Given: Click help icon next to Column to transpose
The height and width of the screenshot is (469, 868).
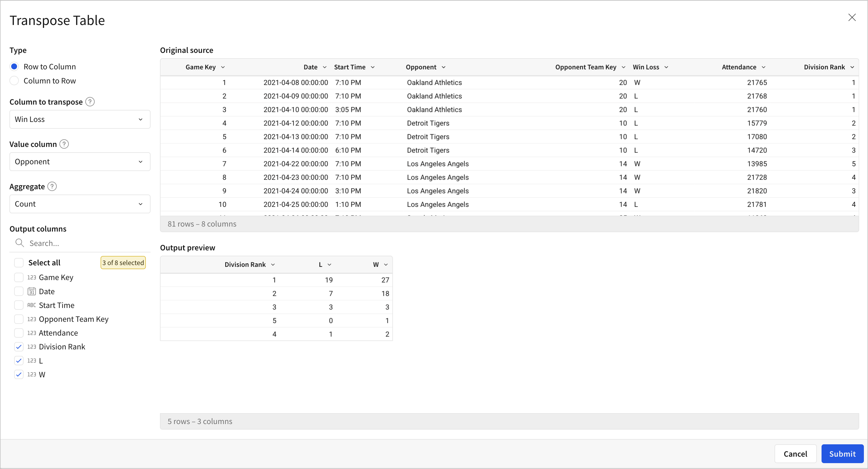Looking at the screenshot, I should click(90, 102).
